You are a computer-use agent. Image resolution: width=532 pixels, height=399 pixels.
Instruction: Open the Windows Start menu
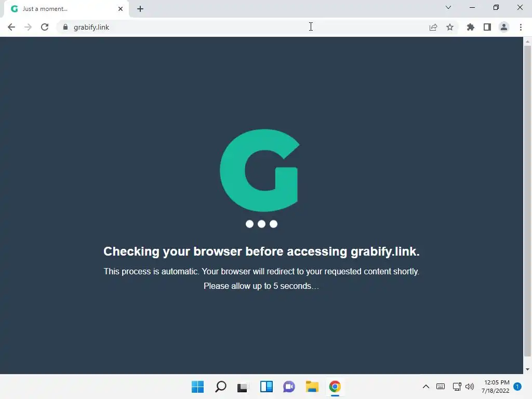(x=198, y=387)
